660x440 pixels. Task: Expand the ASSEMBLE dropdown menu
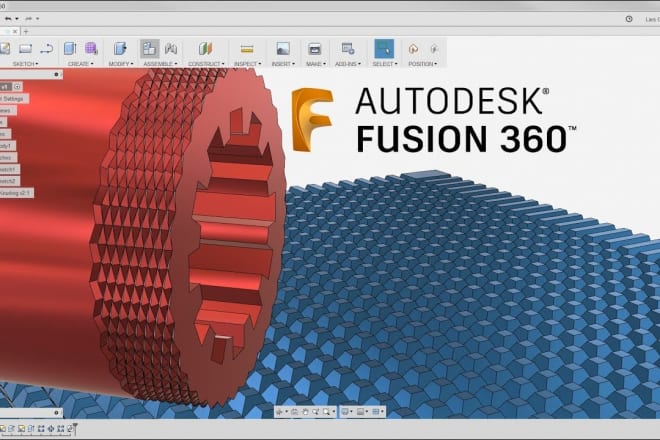160,64
